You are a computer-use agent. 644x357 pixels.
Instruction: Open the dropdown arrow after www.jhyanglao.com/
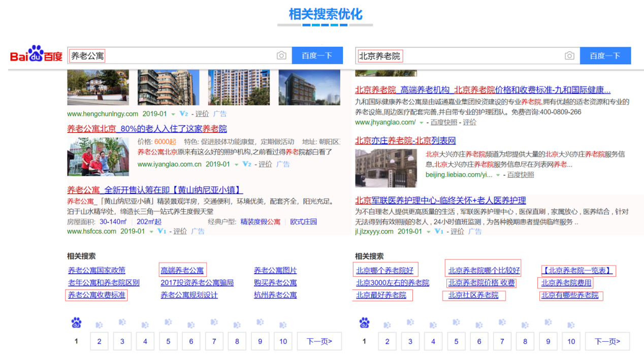click(x=421, y=122)
